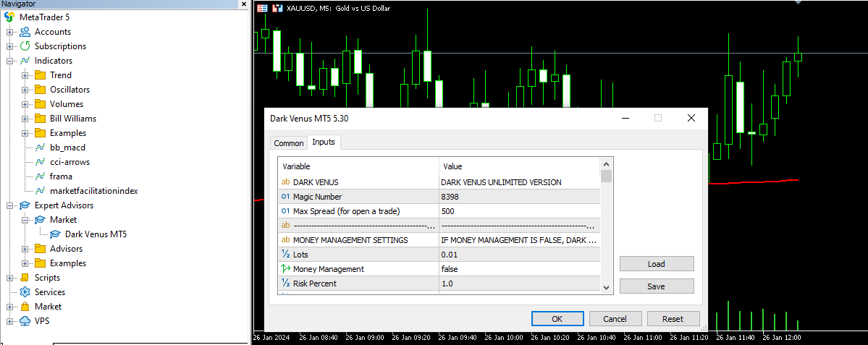This screenshot has width=868, height=345.
Task: Click the Accounts people icon
Action: (25, 32)
